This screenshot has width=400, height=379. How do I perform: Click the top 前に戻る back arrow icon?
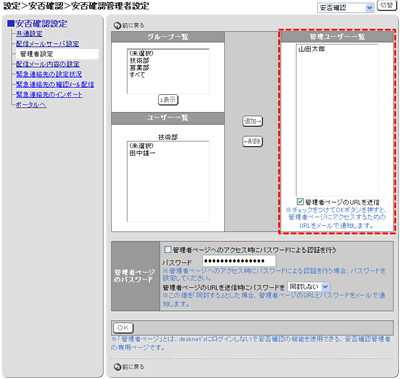click(117, 25)
